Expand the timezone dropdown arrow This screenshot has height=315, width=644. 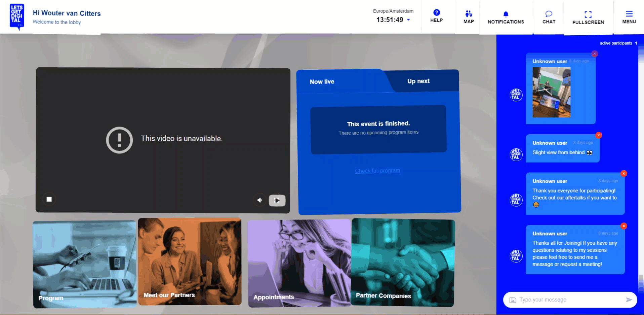pyautogui.click(x=408, y=20)
